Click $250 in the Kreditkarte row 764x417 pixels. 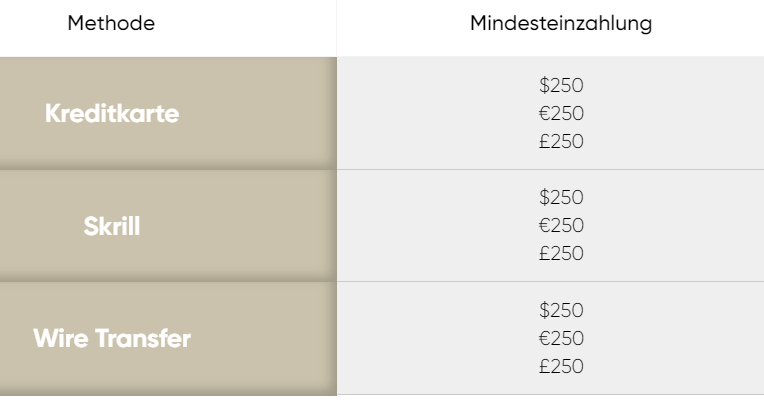(561, 85)
